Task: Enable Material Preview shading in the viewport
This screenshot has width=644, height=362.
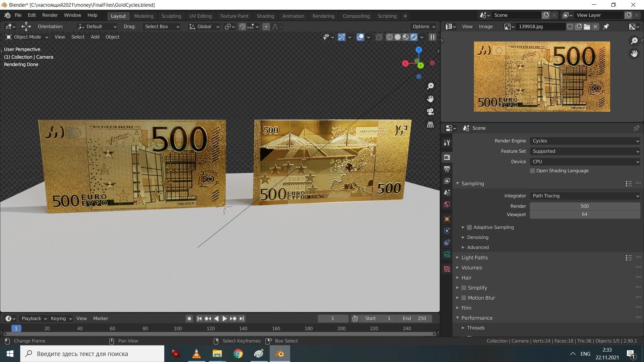Action: (x=406, y=37)
